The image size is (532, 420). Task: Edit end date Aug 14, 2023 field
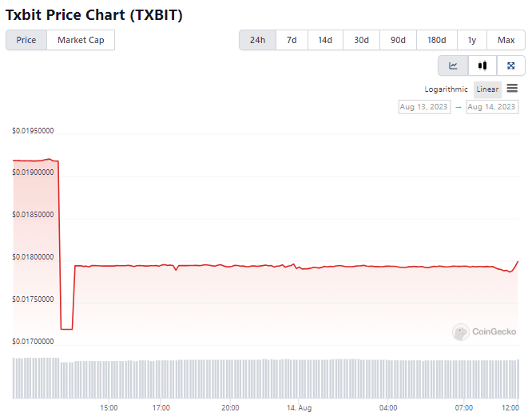[491, 107]
